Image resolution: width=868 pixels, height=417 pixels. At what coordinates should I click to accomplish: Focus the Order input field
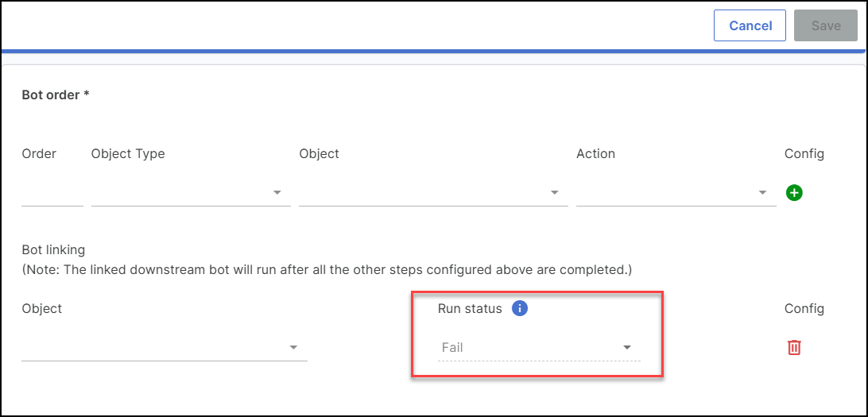(x=52, y=194)
